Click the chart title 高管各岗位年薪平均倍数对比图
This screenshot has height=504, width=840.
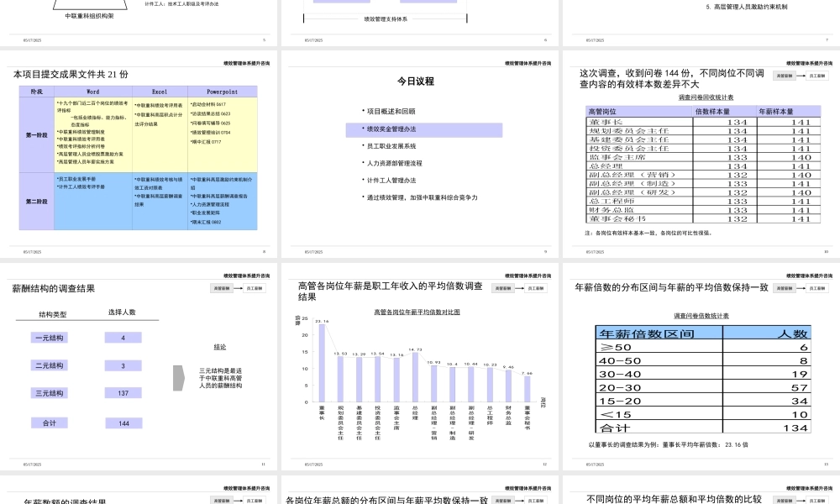[417, 312]
